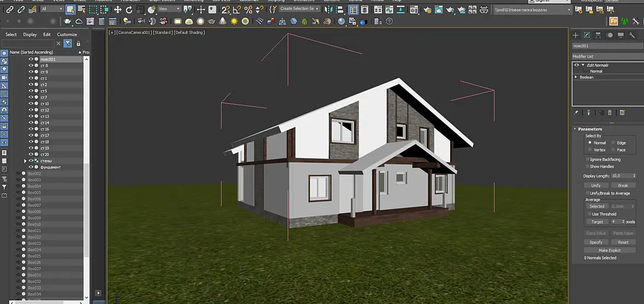Click the Utilities wrench panel icon
Screen dimensions: 644x304
(x=631, y=35)
